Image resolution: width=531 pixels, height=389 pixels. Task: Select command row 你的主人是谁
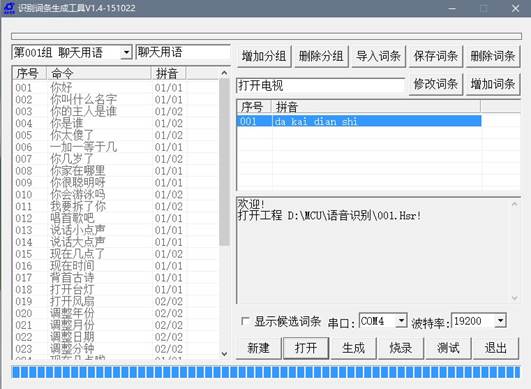(115, 111)
